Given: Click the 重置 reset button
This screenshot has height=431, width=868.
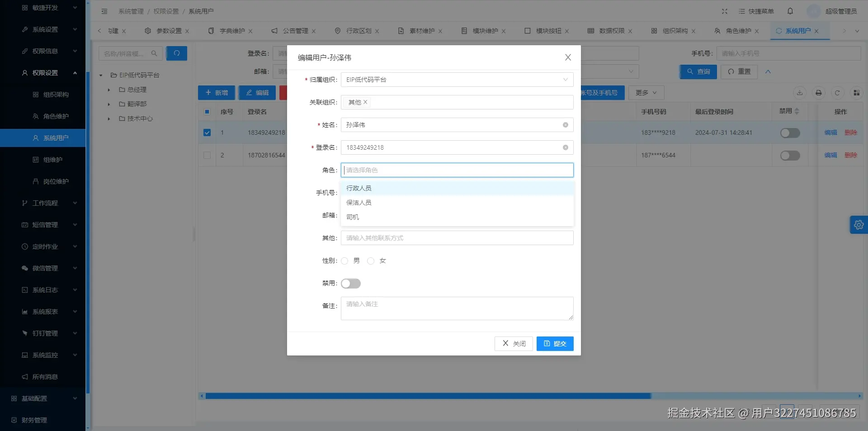Looking at the screenshot, I should pos(739,71).
